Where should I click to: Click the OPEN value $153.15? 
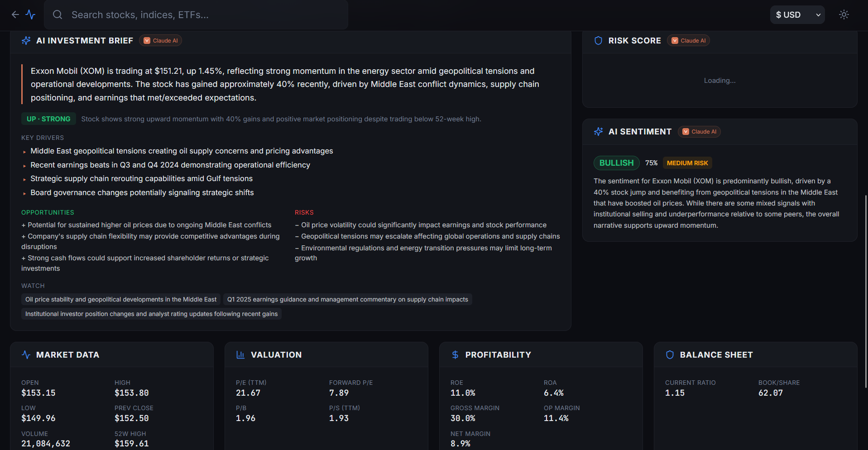pyautogui.click(x=38, y=393)
